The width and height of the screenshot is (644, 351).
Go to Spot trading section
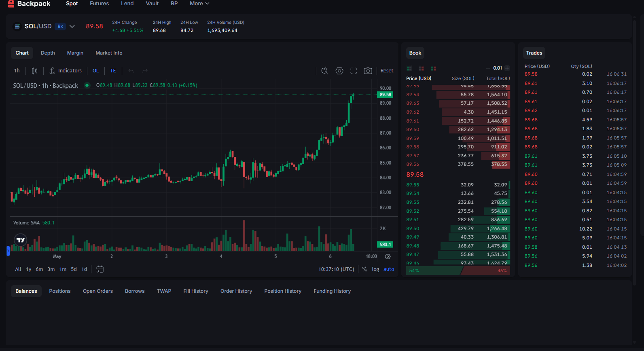pyautogui.click(x=72, y=4)
